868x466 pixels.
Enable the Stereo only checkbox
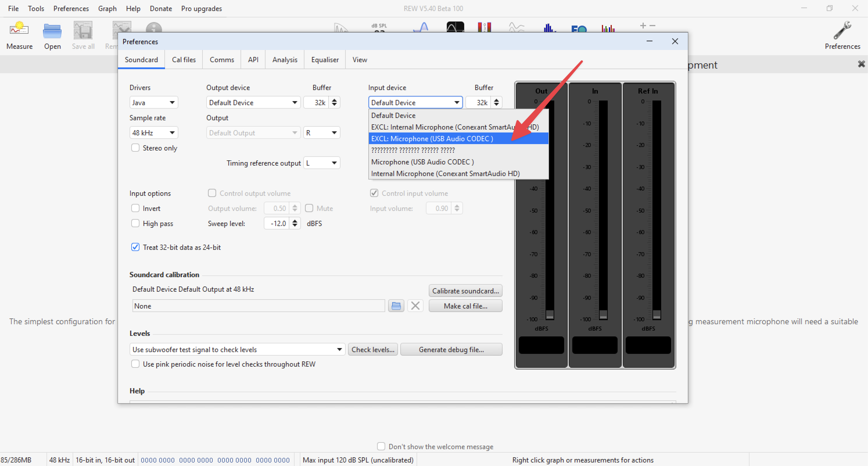tap(135, 148)
